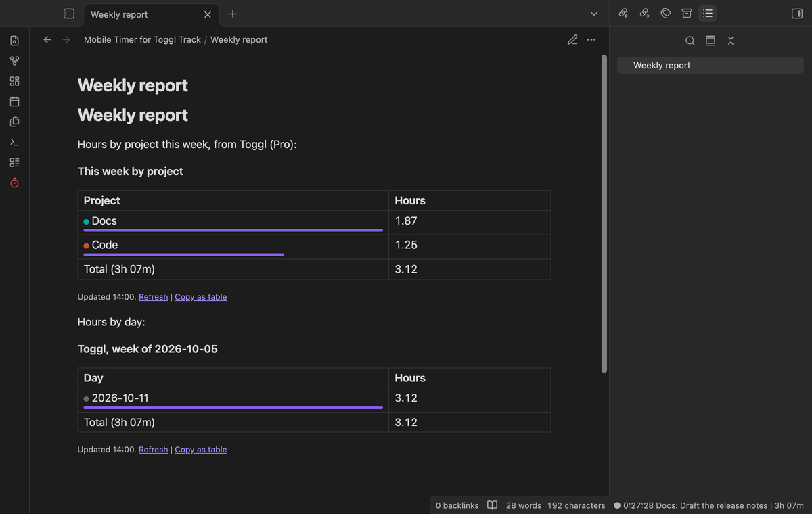Click the 'This week by project' heading
This screenshot has width=812, height=514.
(x=131, y=172)
